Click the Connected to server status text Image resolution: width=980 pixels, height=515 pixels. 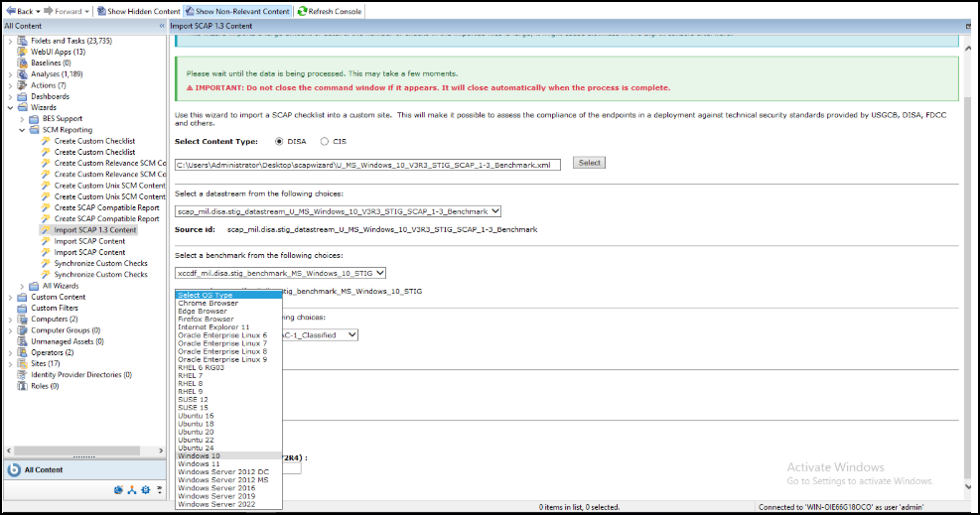[841, 507]
